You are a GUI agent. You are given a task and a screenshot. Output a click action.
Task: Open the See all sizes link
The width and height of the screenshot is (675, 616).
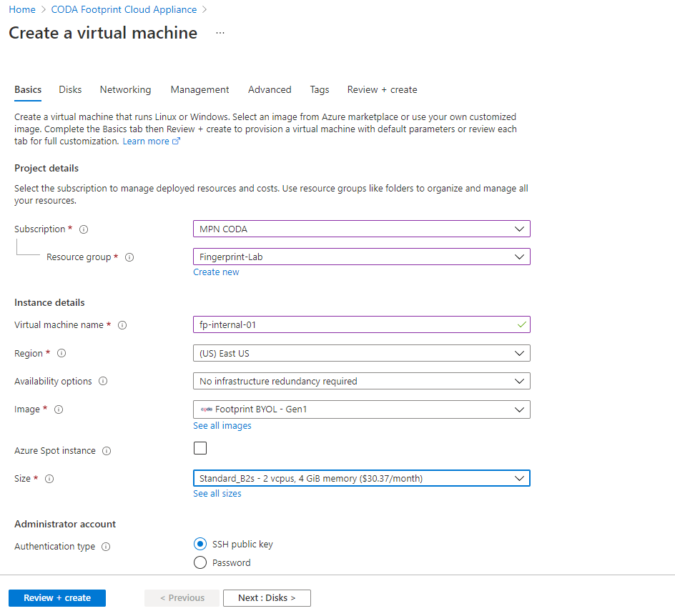[217, 493]
